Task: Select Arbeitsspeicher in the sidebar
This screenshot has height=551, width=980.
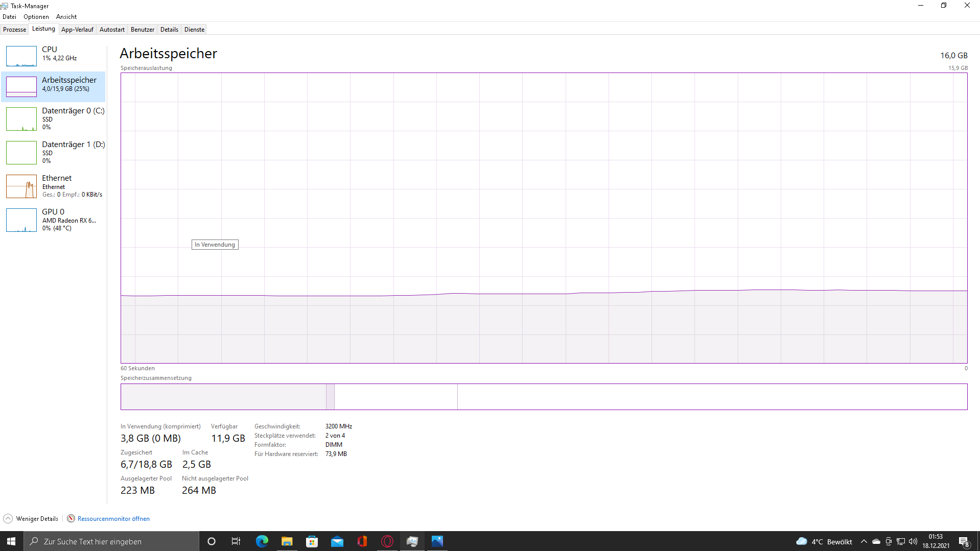Action: coord(54,86)
